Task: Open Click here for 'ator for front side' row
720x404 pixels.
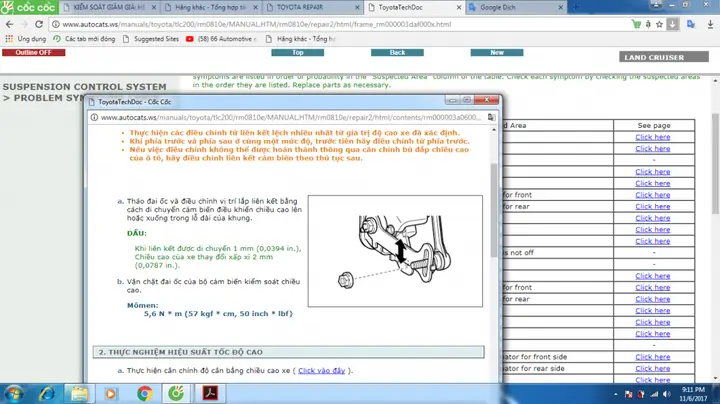Action: (x=652, y=357)
